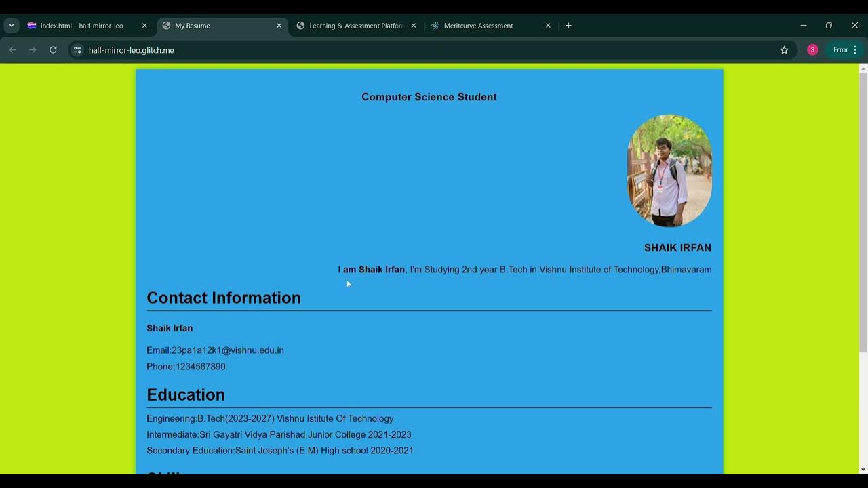
Task: Reload the current page
Action: (x=53, y=50)
